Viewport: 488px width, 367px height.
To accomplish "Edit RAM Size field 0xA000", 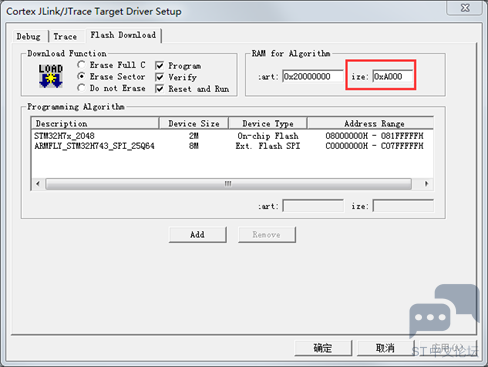I will [x=393, y=76].
